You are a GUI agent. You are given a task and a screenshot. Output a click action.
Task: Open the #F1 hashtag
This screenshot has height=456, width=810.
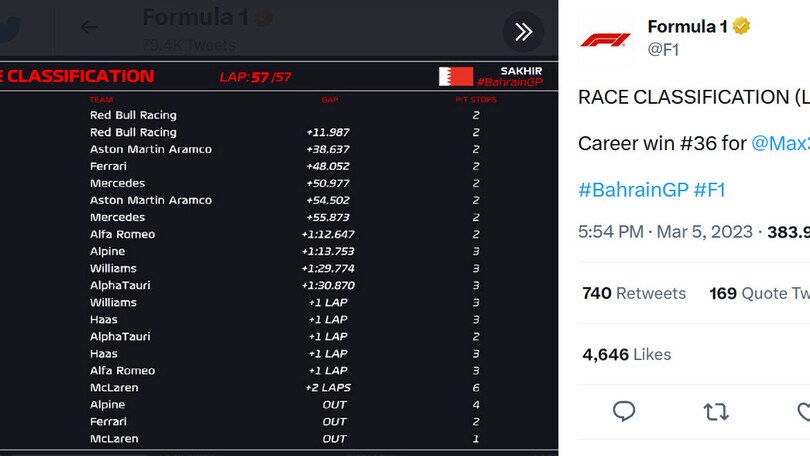tap(709, 190)
